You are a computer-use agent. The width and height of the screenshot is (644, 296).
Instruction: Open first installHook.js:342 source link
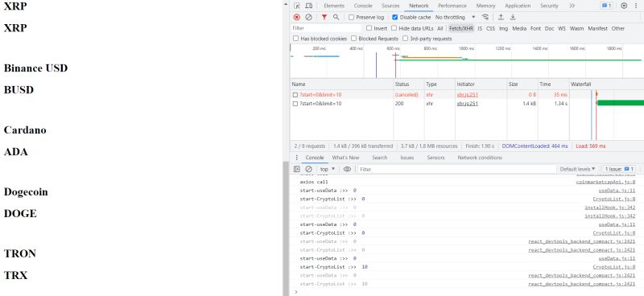coord(610,208)
